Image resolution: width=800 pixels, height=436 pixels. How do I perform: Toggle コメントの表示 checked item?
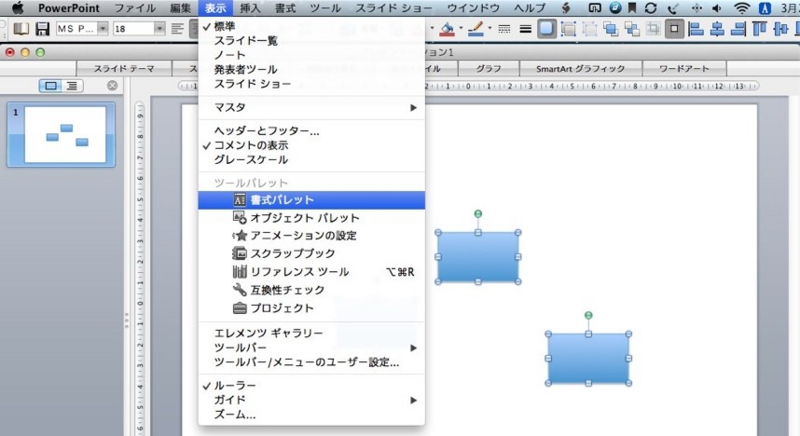tap(311, 145)
